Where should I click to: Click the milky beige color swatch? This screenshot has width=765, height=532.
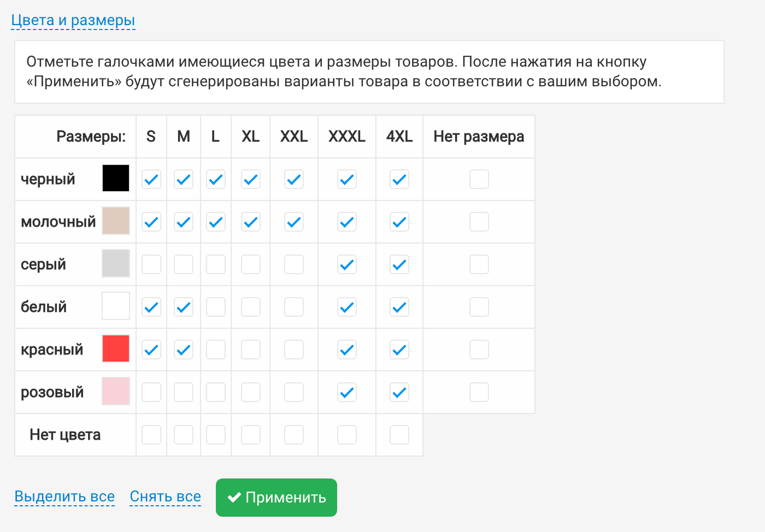tap(116, 221)
